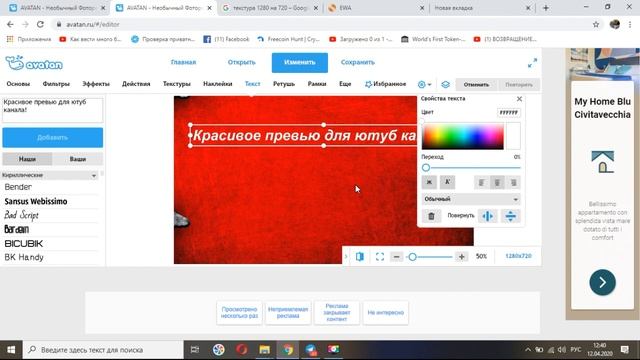Open the Кириллические font category dropdown

[49, 175]
